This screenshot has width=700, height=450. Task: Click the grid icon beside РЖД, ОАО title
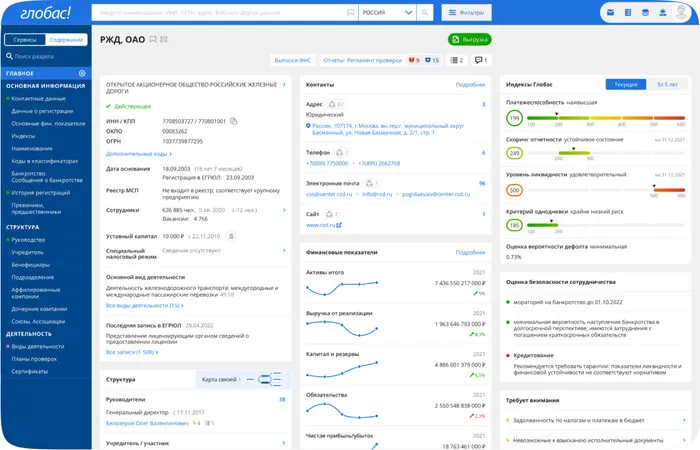pyautogui.click(x=164, y=40)
